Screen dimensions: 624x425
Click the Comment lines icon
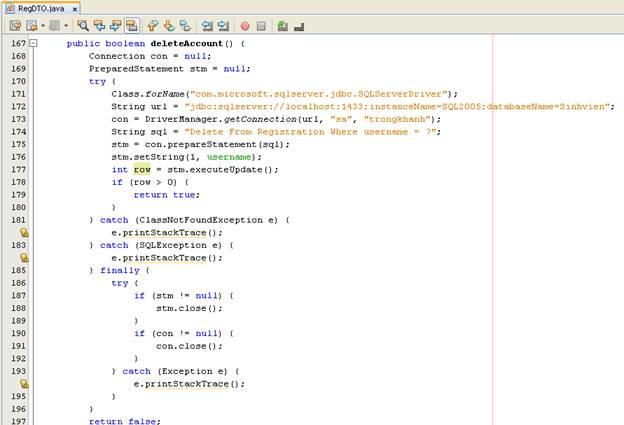click(x=283, y=26)
